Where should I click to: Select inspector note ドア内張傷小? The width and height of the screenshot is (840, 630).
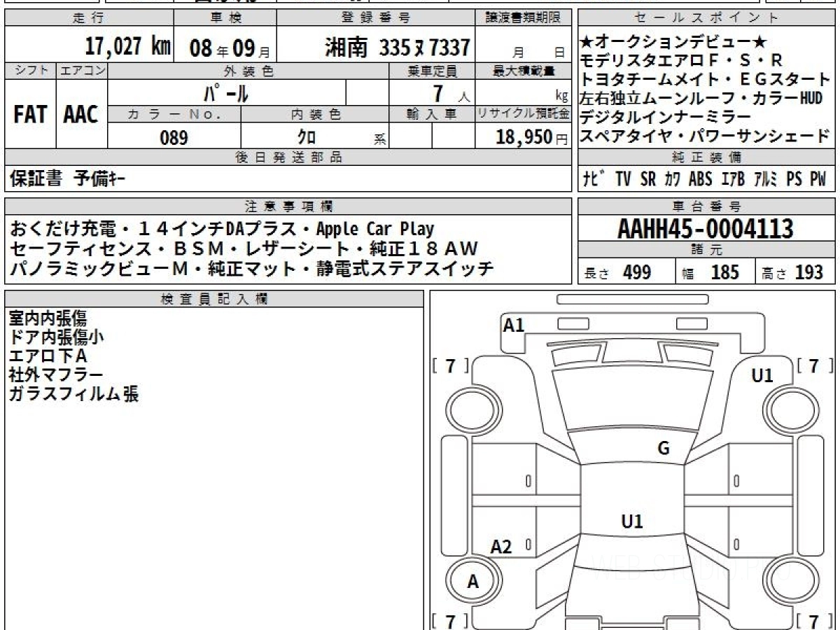(x=57, y=337)
